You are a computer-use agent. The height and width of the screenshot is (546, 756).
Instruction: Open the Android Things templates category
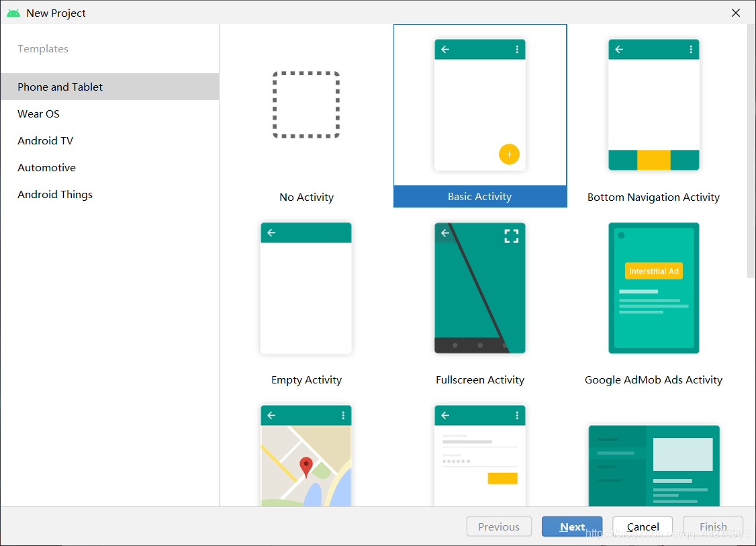(110, 194)
